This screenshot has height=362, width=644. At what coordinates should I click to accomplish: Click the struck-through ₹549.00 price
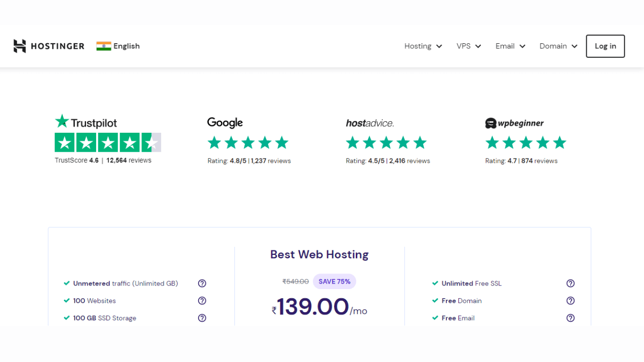click(296, 282)
